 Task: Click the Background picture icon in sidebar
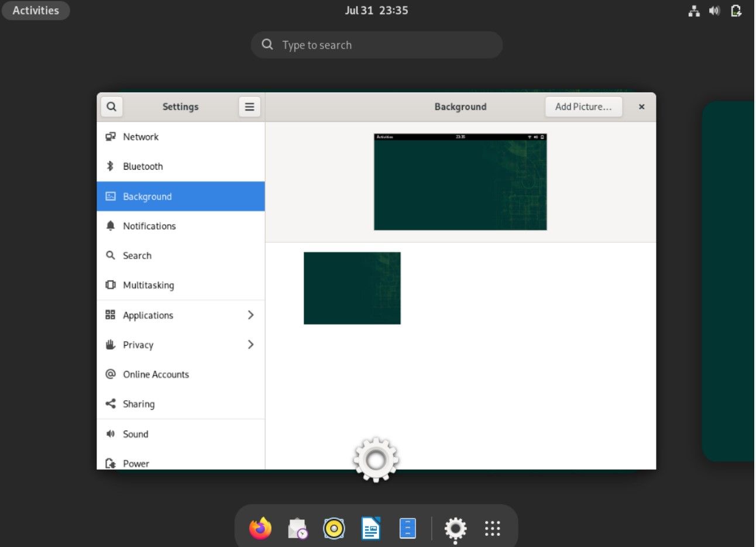click(x=110, y=196)
